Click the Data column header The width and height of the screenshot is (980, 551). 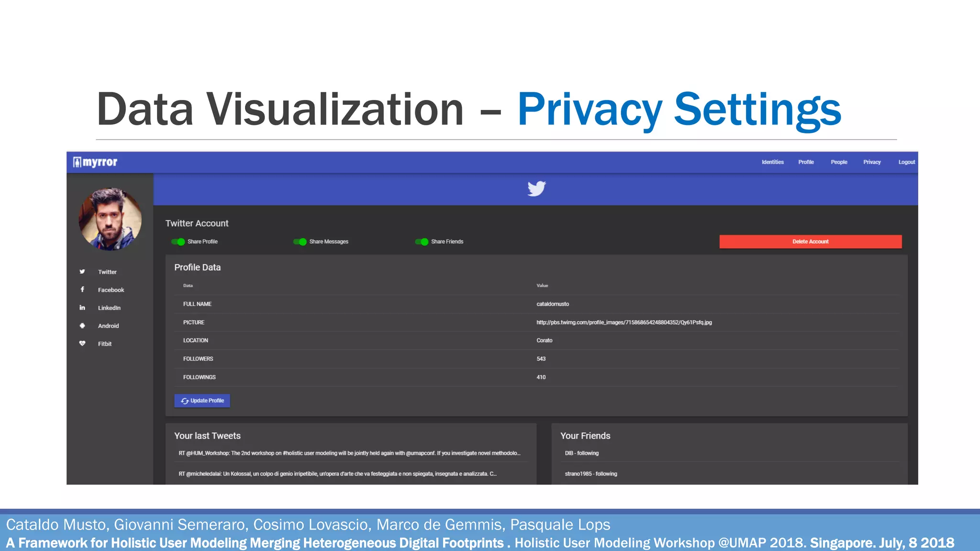click(x=188, y=286)
